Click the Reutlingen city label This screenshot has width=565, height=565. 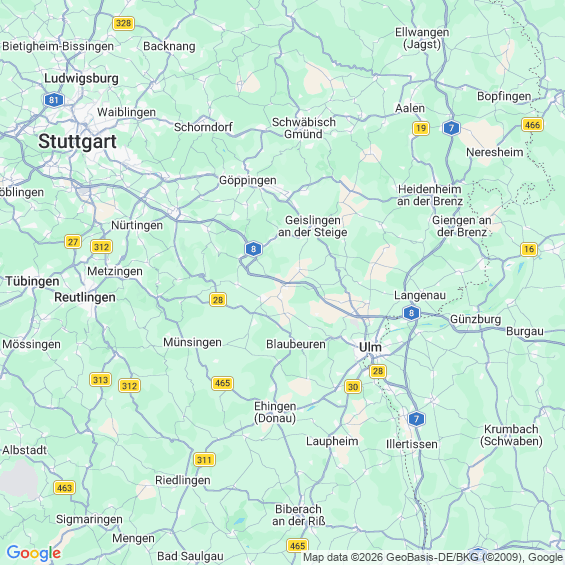(x=85, y=297)
